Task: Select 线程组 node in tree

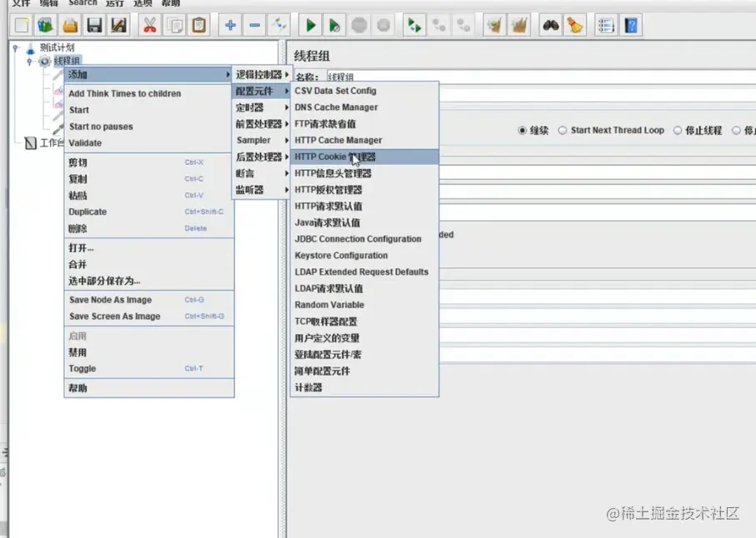Action: pos(67,61)
